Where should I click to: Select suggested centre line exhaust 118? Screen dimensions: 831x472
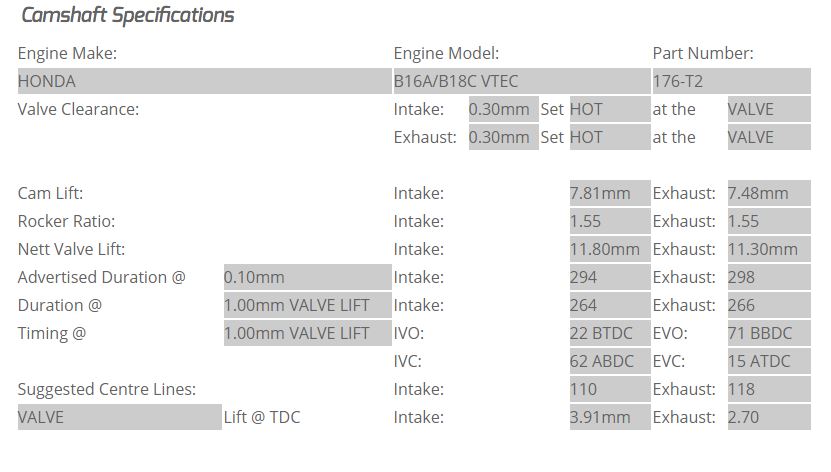pos(769,389)
